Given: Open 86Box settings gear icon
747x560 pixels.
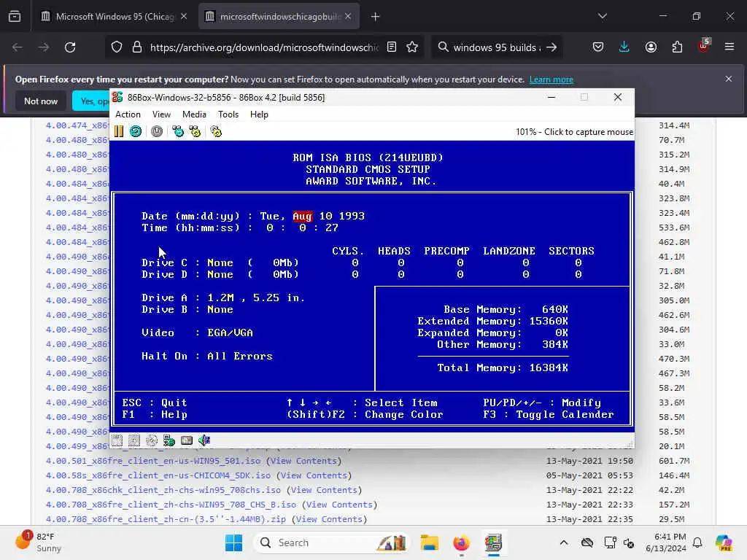Looking at the screenshot, I should pyautogui.click(x=216, y=131).
